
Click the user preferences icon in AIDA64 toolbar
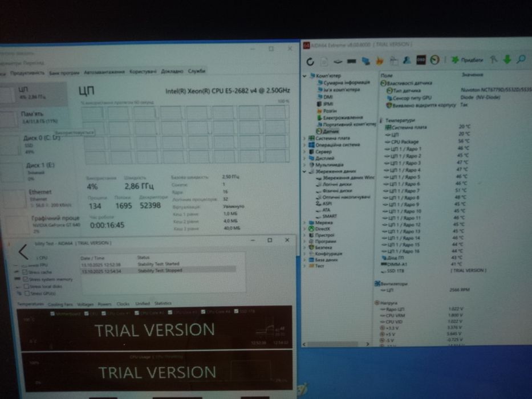[x=407, y=60]
